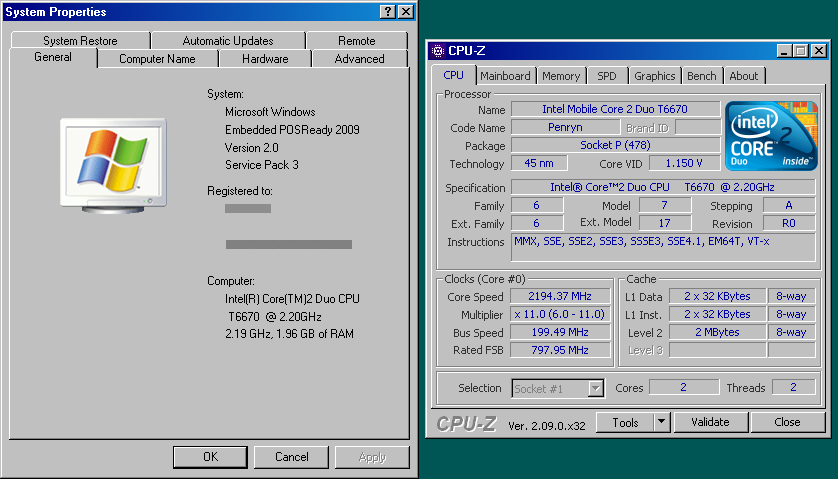Select the General tab
The width and height of the screenshot is (838, 479).
click(x=53, y=57)
